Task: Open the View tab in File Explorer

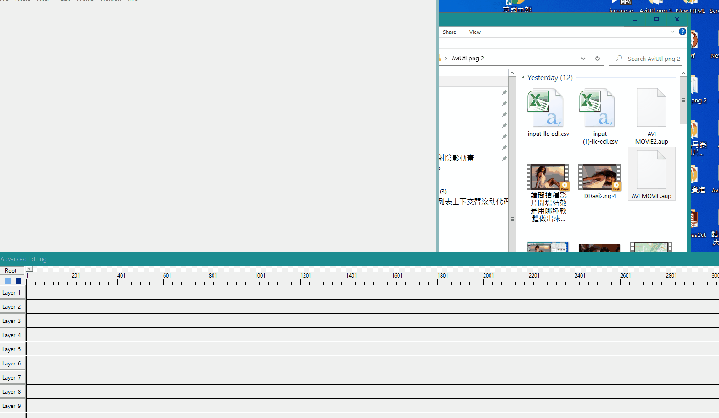Action: pyautogui.click(x=475, y=32)
